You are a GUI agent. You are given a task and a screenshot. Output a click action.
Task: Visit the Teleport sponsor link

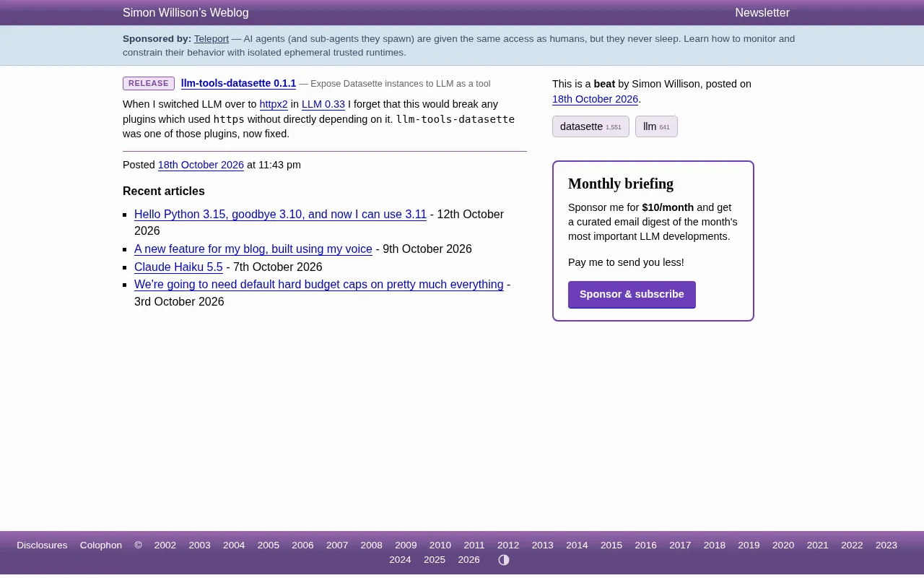[x=212, y=39]
